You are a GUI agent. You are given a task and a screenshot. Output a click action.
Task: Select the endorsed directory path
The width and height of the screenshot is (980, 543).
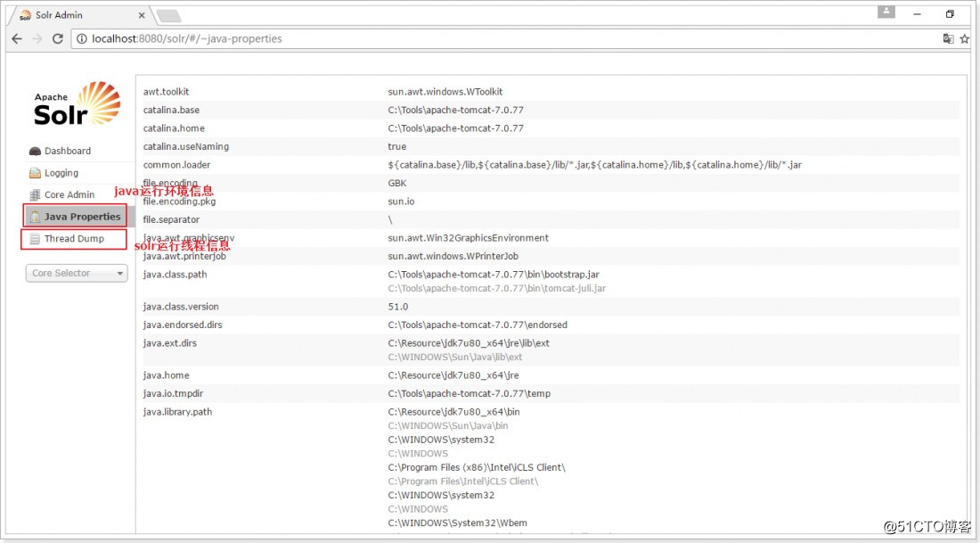coord(478,325)
